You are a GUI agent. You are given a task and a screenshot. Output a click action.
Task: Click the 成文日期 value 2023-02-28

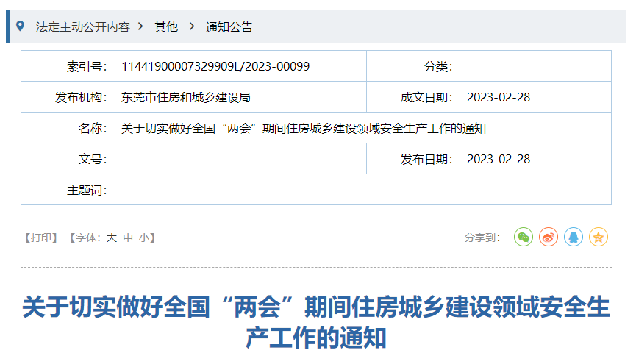tap(498, 97)
